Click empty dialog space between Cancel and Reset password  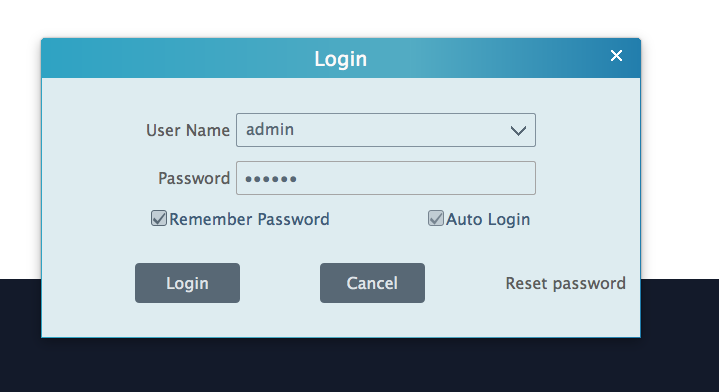pos(465,283)
